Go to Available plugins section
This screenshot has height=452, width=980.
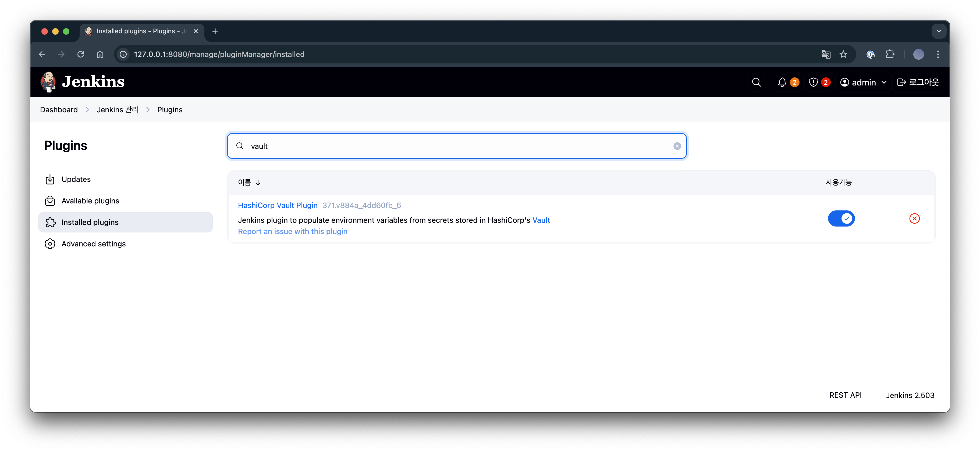[90, 201]
